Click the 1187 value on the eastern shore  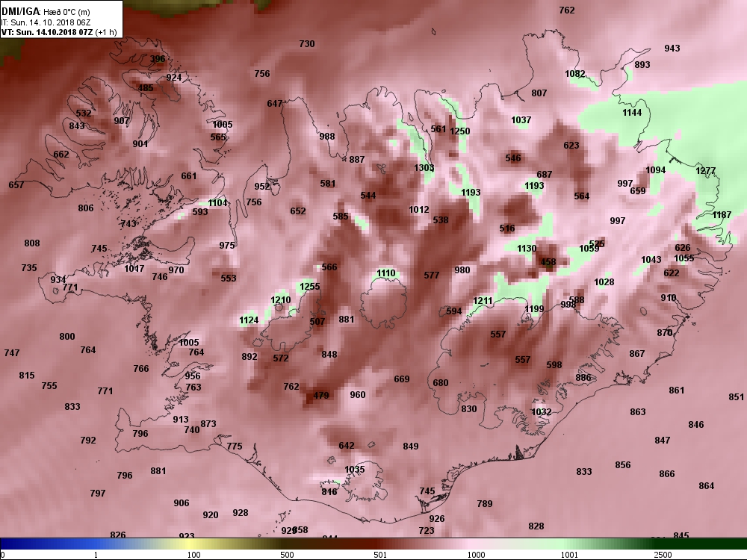pyautogui.click(x=722, y=215)
